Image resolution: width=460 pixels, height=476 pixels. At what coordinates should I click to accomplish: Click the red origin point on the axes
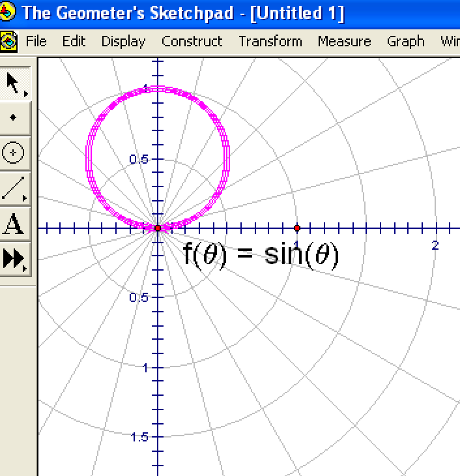(x=157, y=228)
